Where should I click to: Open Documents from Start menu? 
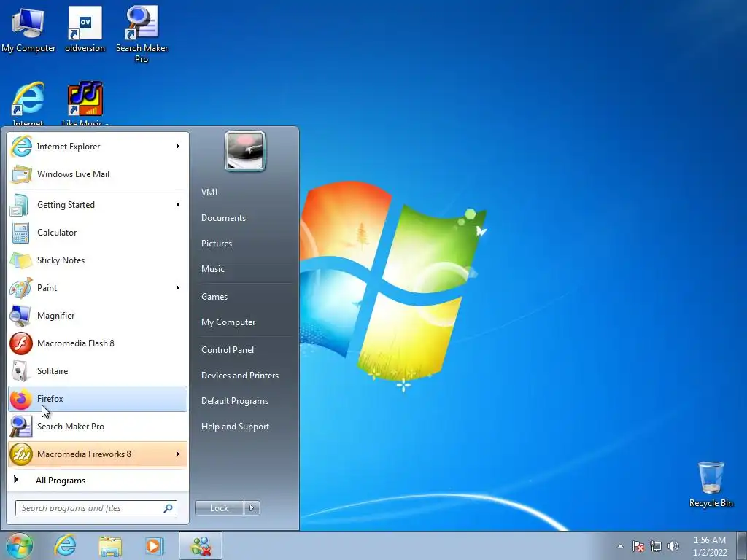223,217
